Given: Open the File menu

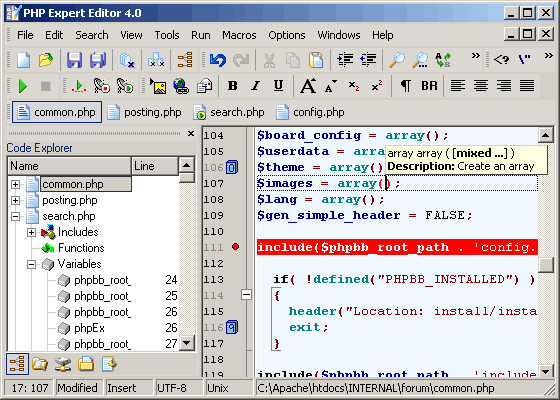Looking at the screenshot, I should [x=25, y=35].
